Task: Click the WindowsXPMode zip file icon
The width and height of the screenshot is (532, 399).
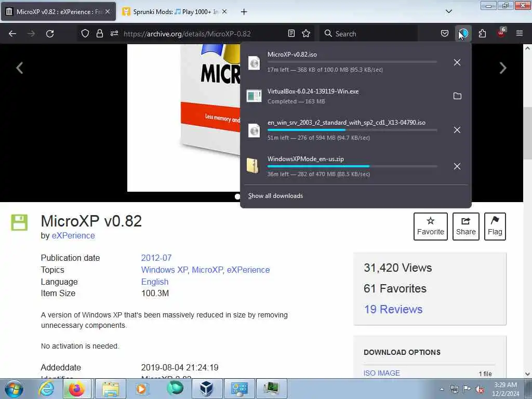Action: pos(252,166)
